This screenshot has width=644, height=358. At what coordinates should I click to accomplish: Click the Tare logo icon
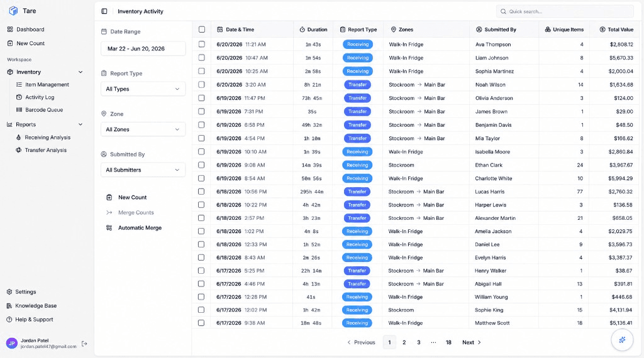pyautogui.click(x=14, y=11)
